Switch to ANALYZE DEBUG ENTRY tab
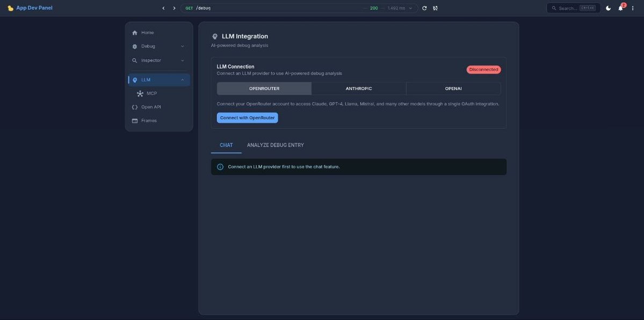644x320 pixels. click(276, 145)
